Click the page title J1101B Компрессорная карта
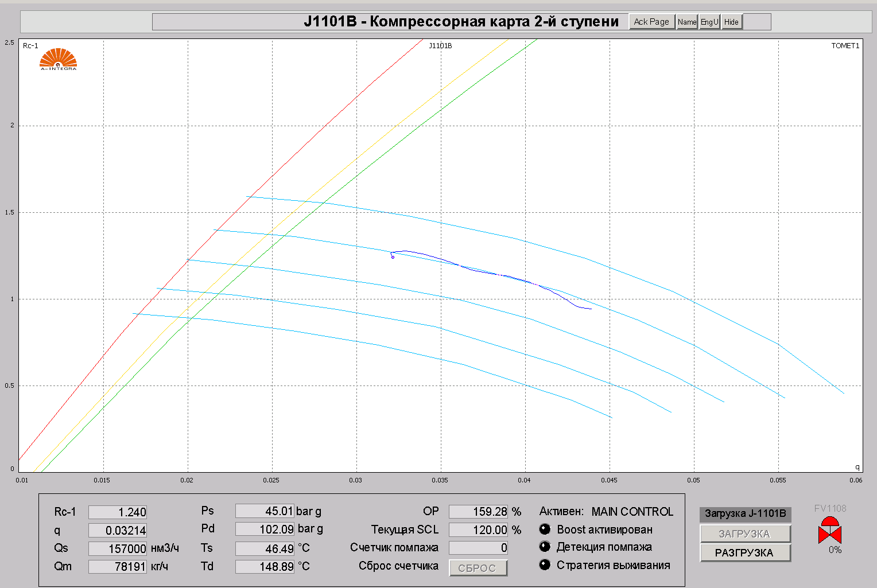 point(461,22)
